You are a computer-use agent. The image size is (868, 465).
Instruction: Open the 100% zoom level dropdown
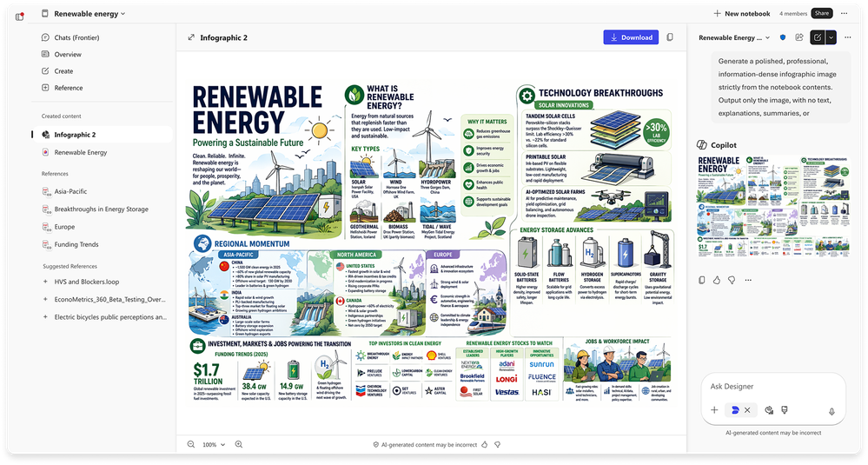pyautogui.click(x=215, y=444)
